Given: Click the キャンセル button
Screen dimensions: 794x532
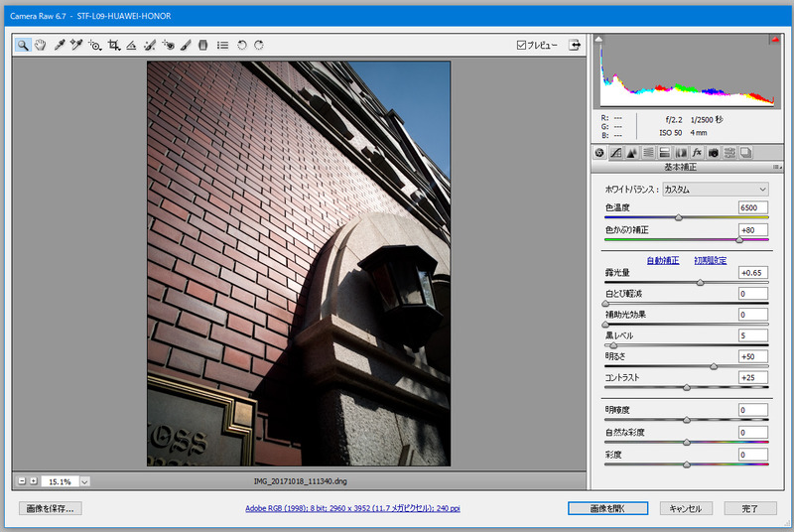Looking at the screenshot, I should click(686, 508).
